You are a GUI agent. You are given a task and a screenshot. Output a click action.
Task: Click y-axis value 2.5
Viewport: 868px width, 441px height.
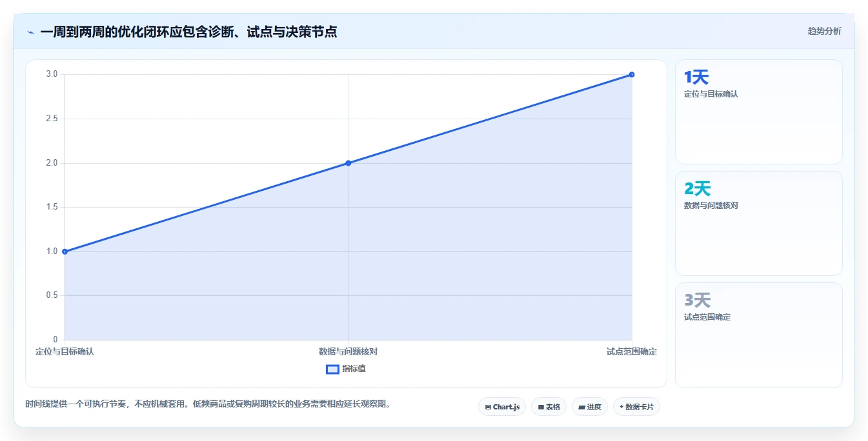tap(52, 119)
